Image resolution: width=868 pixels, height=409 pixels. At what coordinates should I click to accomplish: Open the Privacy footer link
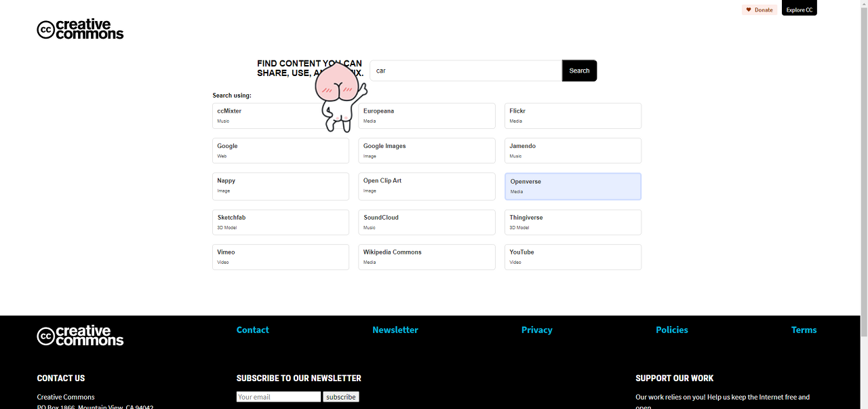537,330
